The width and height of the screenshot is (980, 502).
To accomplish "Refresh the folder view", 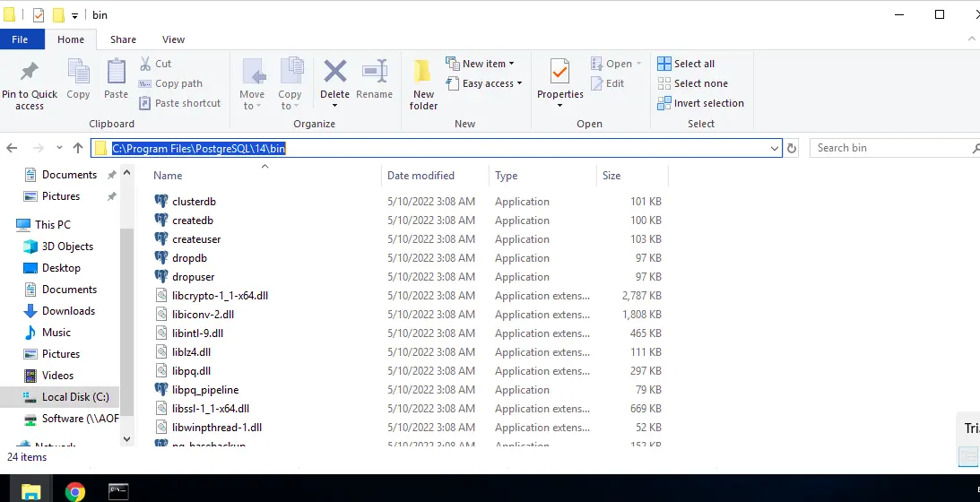I will click(x=791, y=148).
